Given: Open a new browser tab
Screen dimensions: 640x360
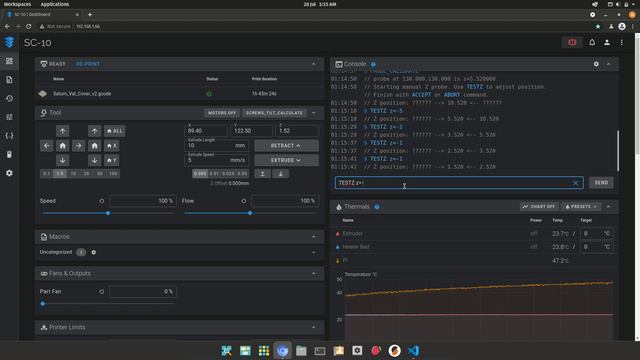Looking at the screenshot, I should click(x=90, y=14).
